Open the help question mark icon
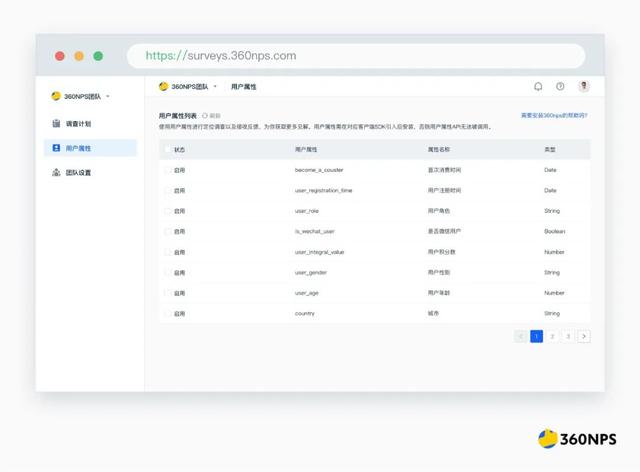Image resolution: width=640 pixels, height=472 pixels. (560, 87)
